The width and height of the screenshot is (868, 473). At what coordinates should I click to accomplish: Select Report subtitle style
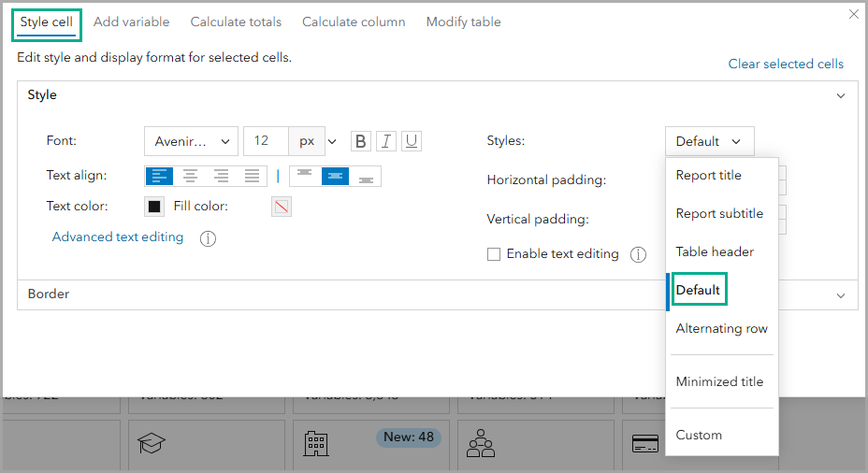722,213
